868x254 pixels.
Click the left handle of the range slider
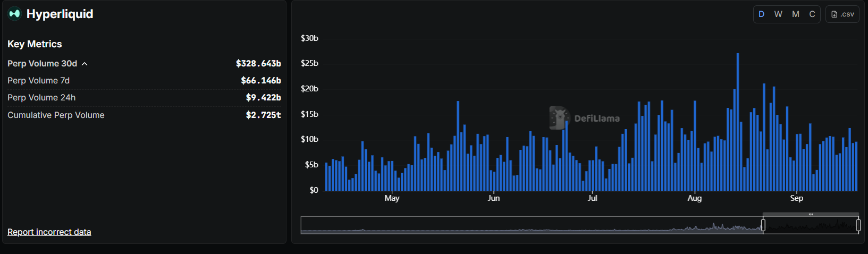pos(763,225)
